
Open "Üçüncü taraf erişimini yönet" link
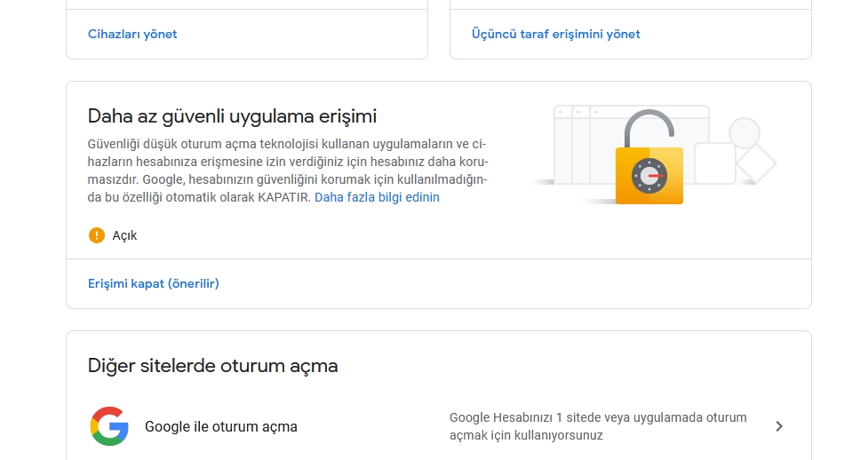555,34
